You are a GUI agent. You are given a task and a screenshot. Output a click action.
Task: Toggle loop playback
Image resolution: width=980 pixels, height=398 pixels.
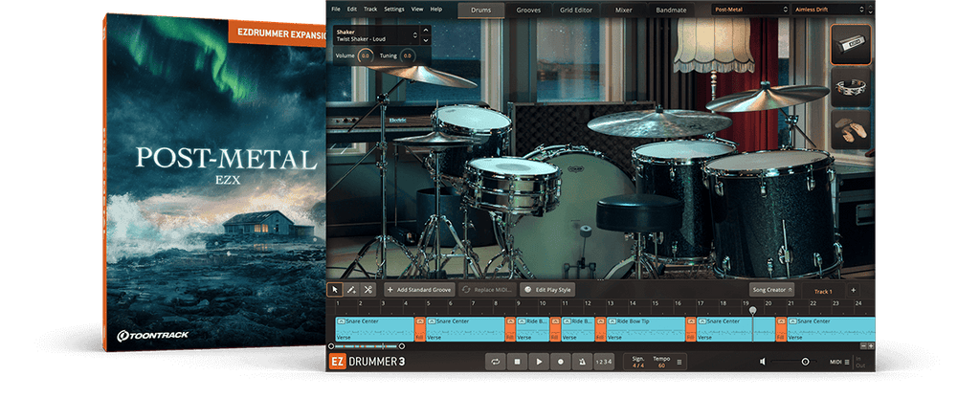(495, 361)
